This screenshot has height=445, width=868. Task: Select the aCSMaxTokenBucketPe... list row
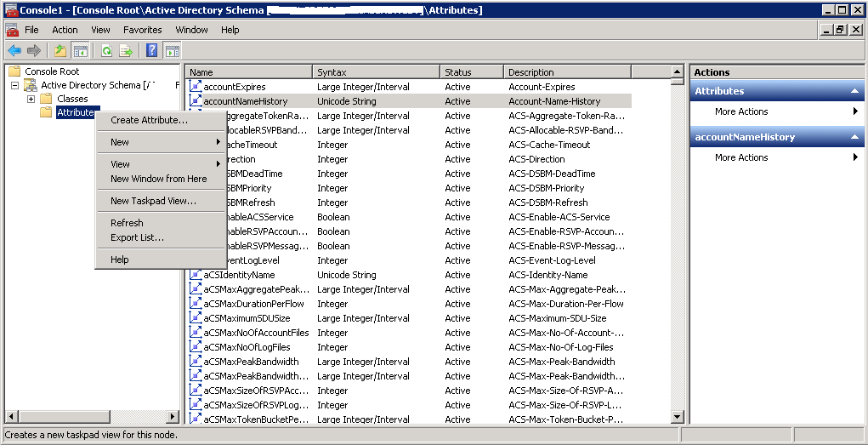pos(410,419)
